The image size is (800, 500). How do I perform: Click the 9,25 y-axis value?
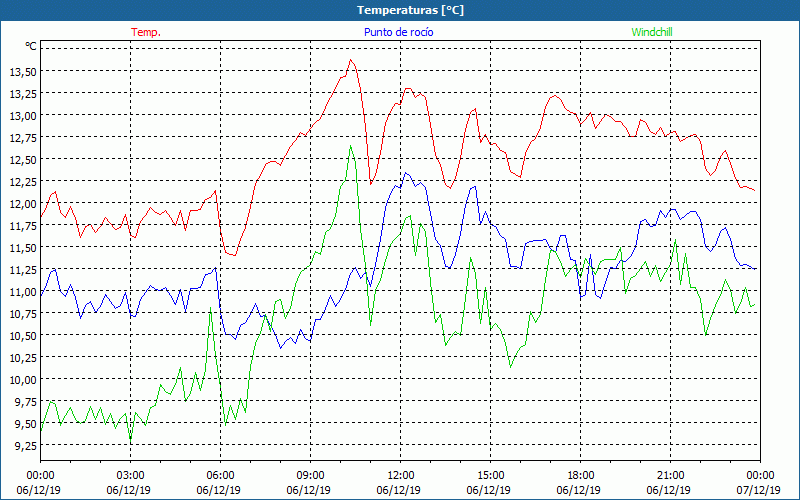click(26, 446)
